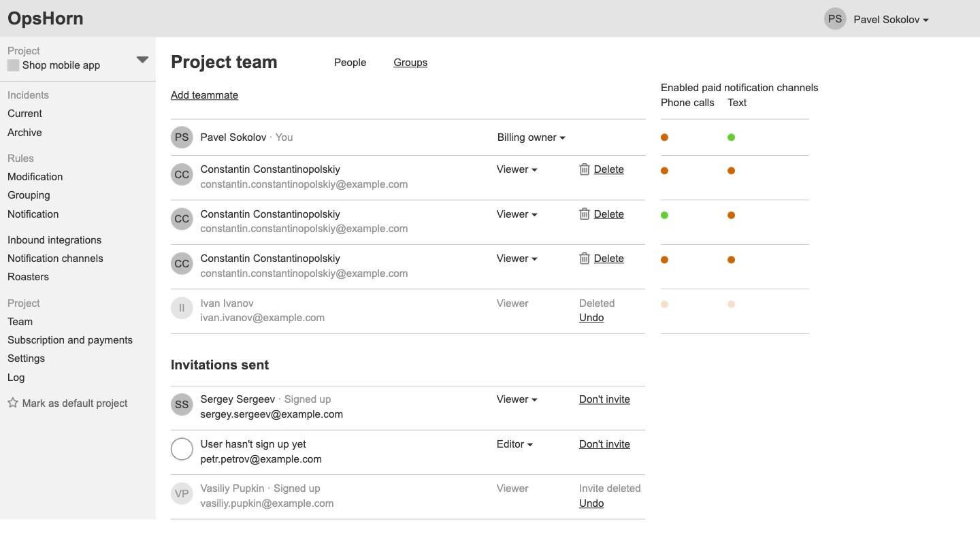The image size is (980, 549).
Task: Click Vasiliy Pupkin's VP avatar
Action: click(182, 494)
